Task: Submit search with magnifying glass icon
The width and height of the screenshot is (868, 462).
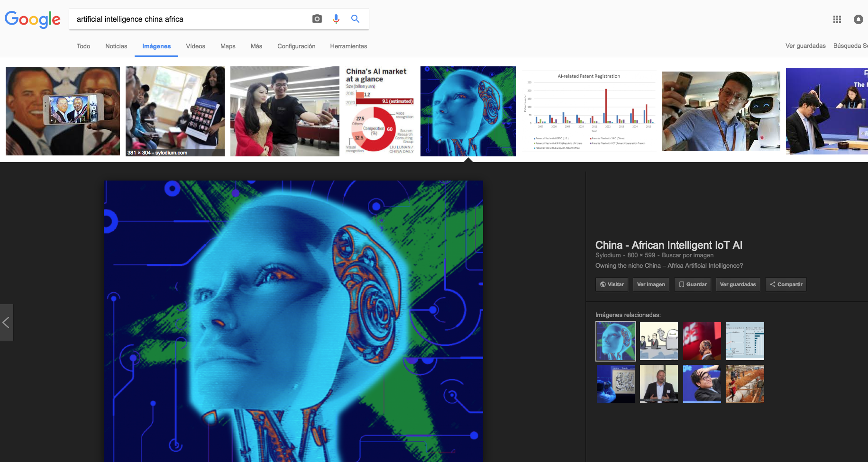Action: [355, 19]
